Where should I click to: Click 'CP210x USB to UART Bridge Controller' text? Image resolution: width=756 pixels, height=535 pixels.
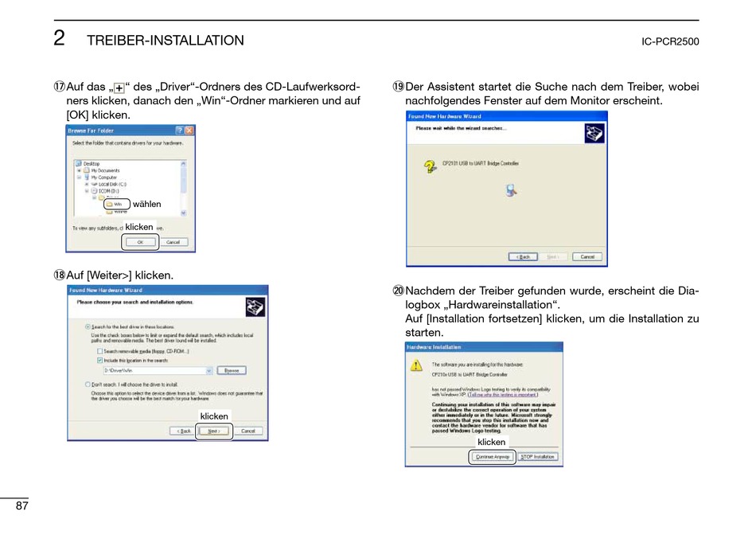470,374
